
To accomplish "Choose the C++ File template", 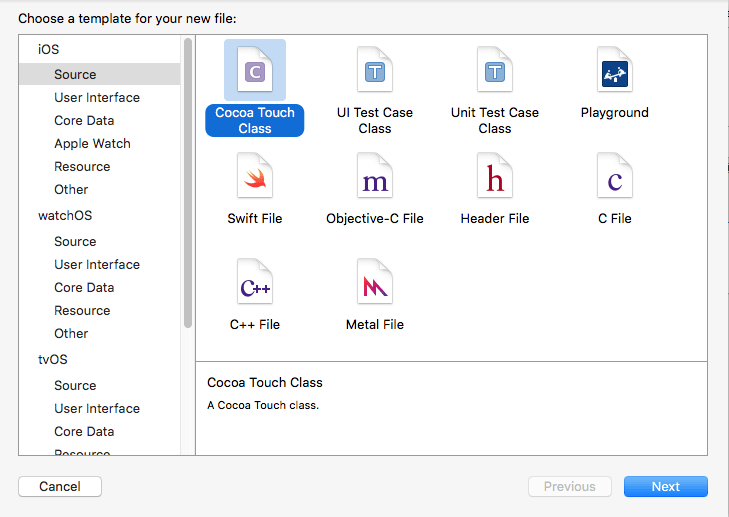I will point(255,282).
